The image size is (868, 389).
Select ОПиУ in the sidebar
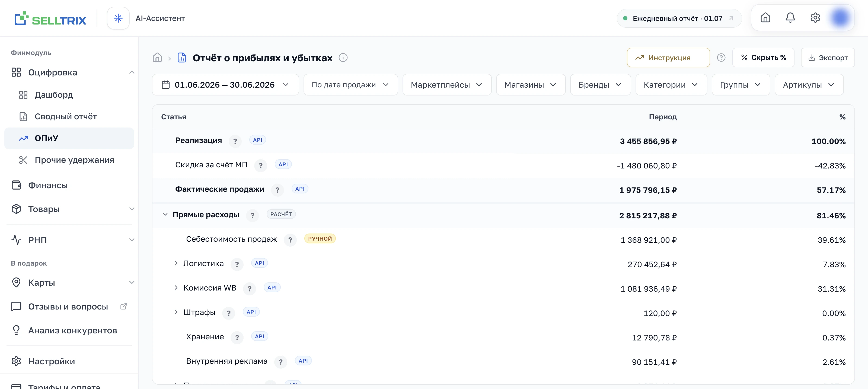[x=69, y=138]
